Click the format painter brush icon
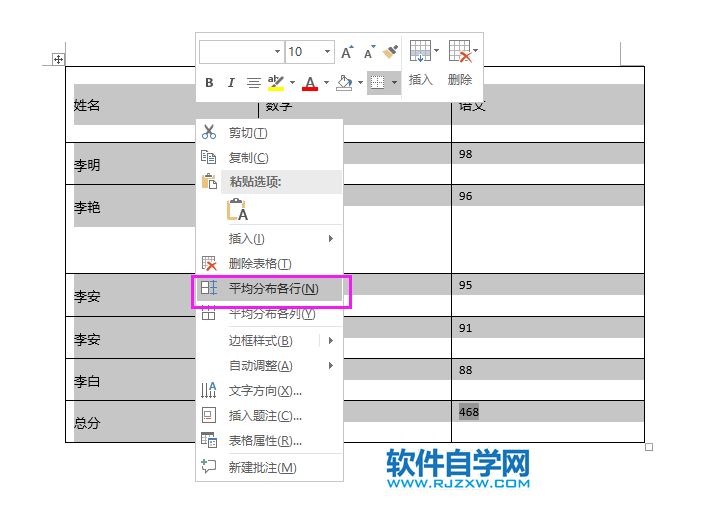The image size is (716, 515). tap(390, 52)
